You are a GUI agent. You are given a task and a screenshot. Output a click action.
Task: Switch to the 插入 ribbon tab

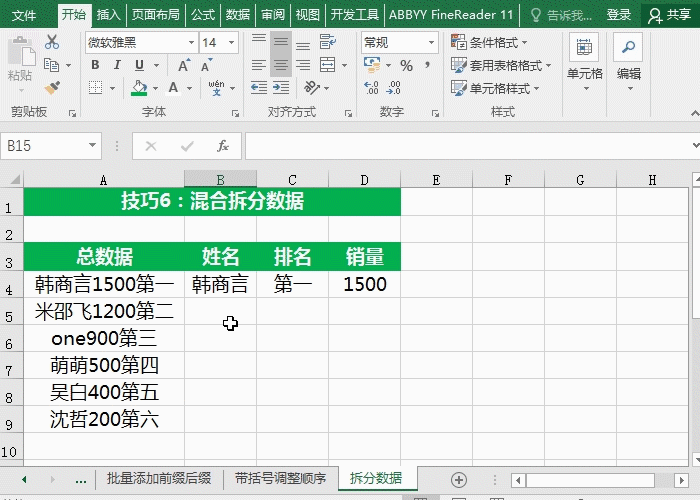108,15
